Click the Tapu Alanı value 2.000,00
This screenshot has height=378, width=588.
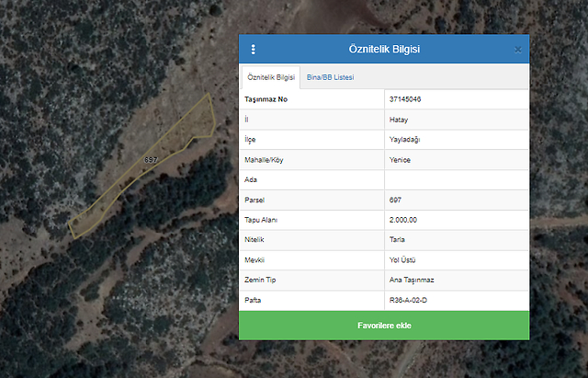click(x=403, y=220)
